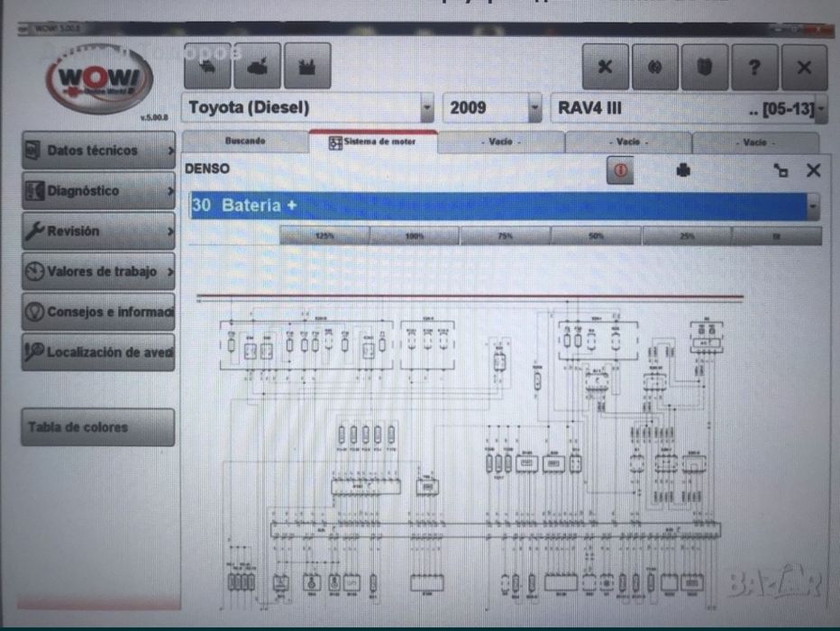This screenshot has width=840, height=631.
Task: Detach the diagram panel to window
Action: point(781,171)
